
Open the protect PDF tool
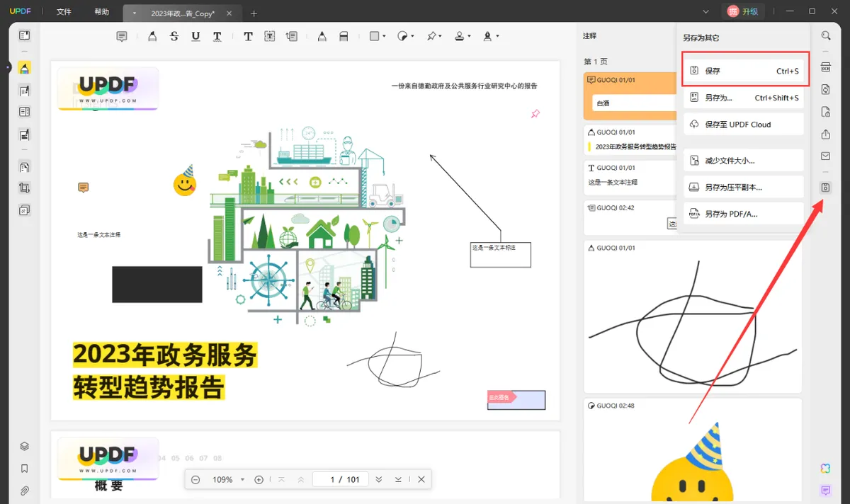coord(826,112)
